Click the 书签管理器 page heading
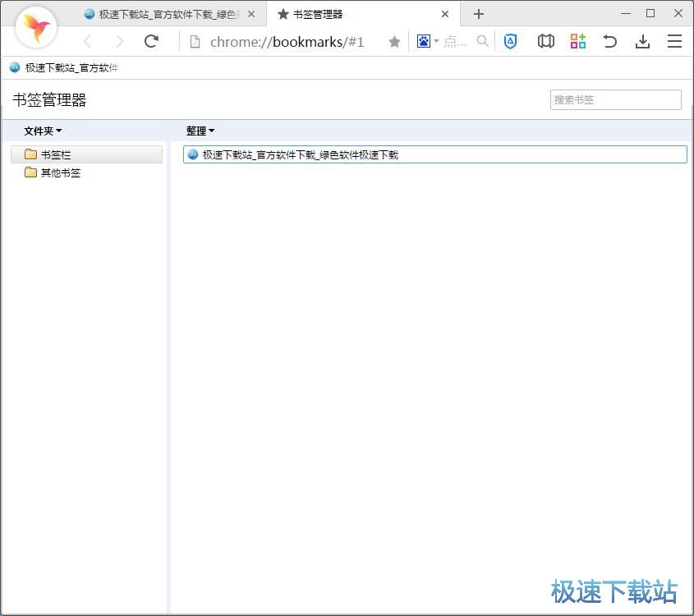The width and height of the screenshot is (694, 616). 49,99
